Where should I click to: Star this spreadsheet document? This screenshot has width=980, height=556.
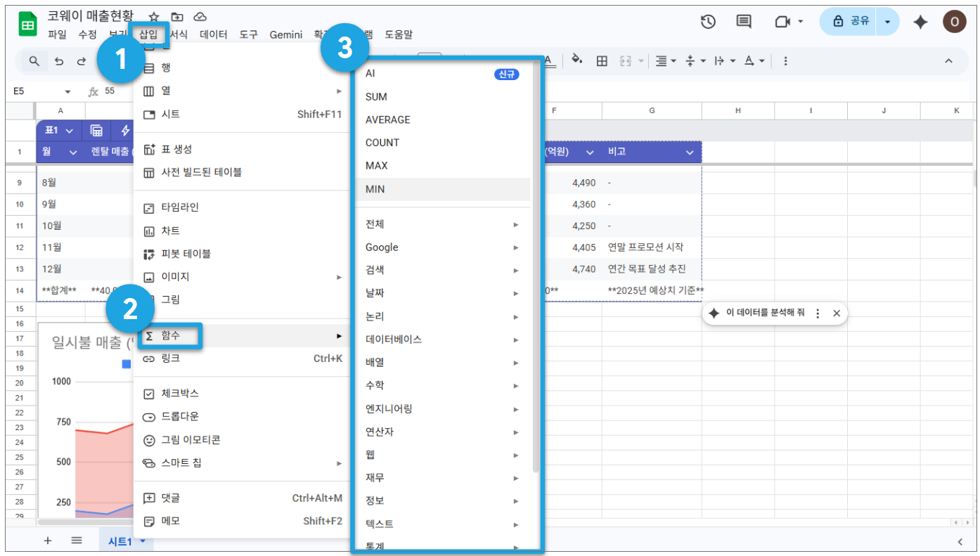[153, 18]
